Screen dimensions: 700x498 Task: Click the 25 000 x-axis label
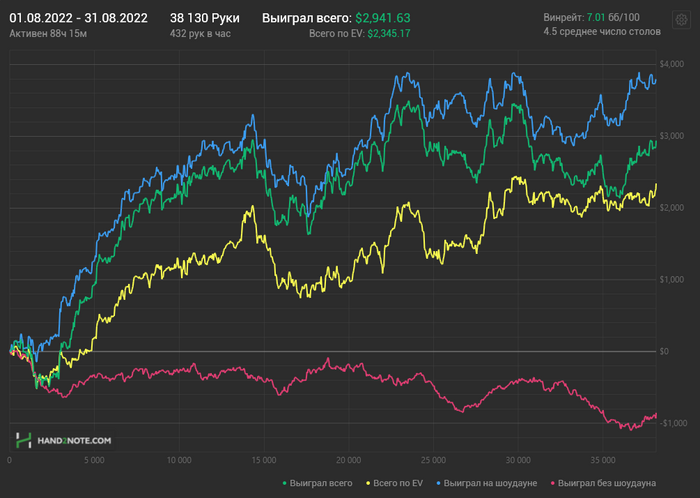pos(433,460)
